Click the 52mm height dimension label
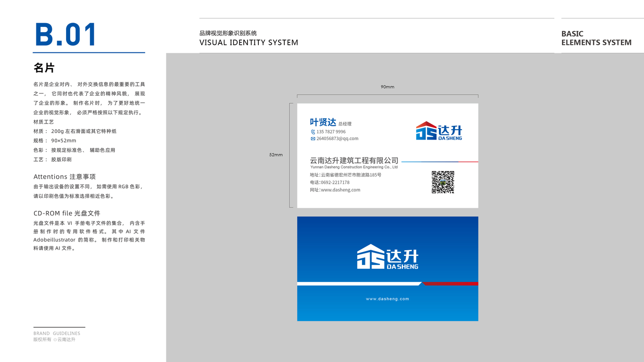This screenshot has width=644, height=362. coord(276,155)
